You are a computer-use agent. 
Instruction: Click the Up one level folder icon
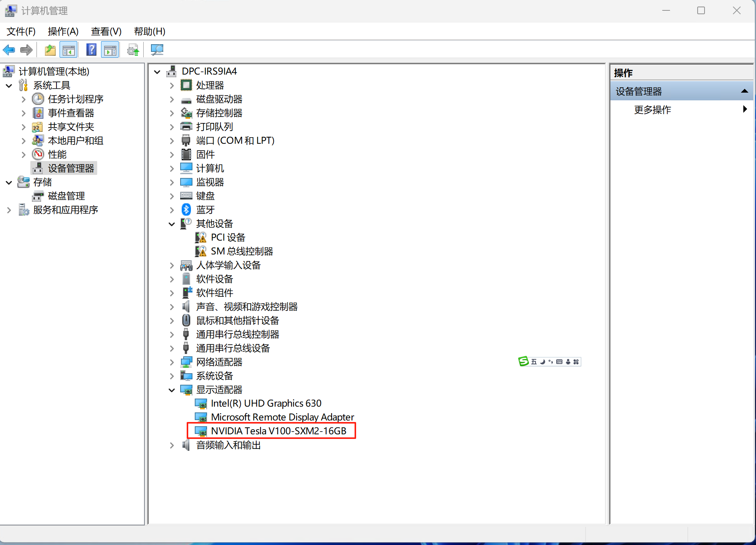pyautogui.click(x=50, y=50)
